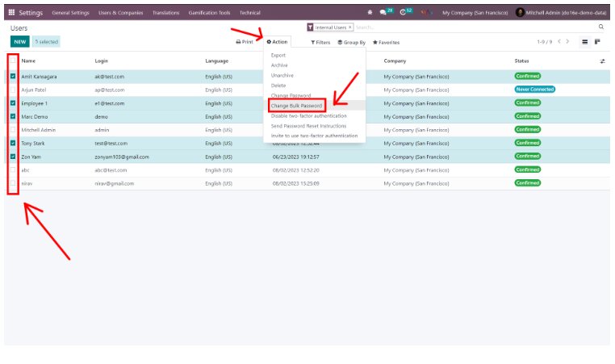Switch to kanban view icon
615x364 pixels.
tap(598, 41)
